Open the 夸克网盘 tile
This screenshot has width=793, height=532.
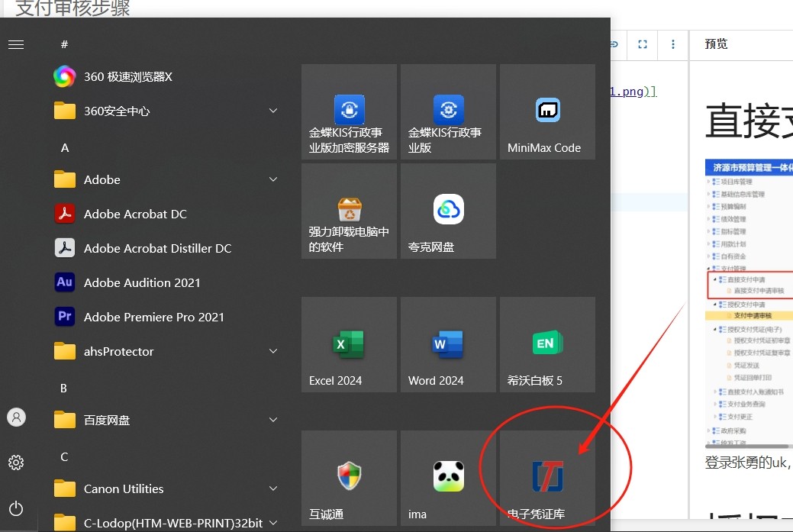[x=448, y=211]
